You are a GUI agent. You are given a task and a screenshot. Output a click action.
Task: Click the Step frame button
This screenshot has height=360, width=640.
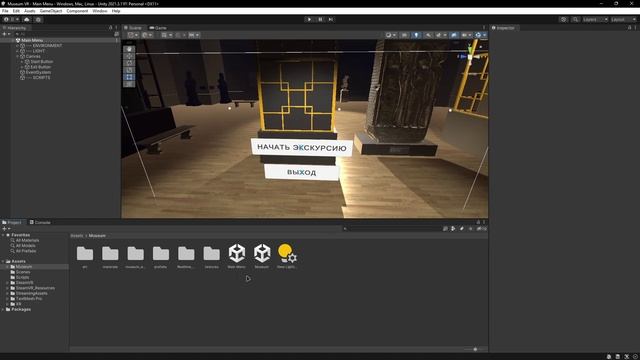(331, 19)
